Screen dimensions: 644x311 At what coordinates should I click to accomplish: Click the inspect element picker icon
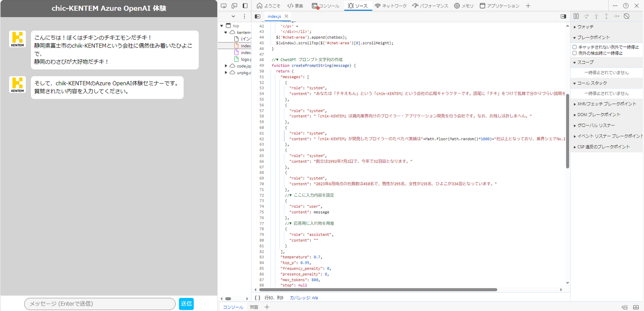(x=224, y=6)
